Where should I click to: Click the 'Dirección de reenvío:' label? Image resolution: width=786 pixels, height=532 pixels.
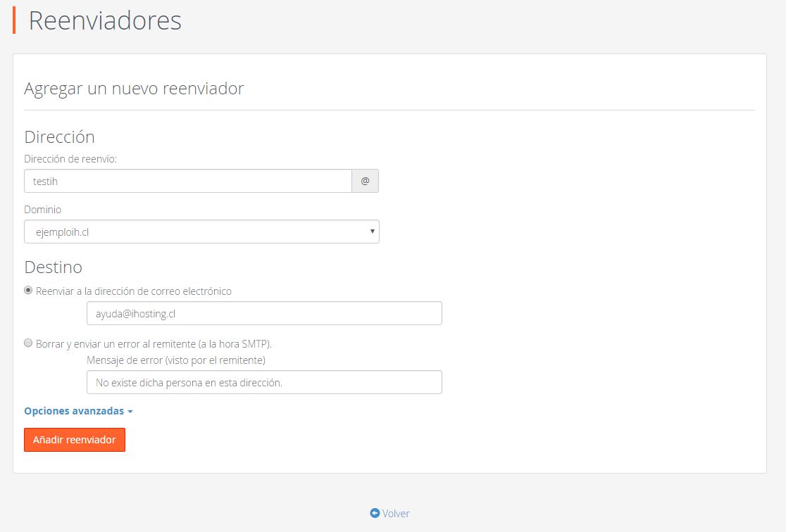pos(70,159)
